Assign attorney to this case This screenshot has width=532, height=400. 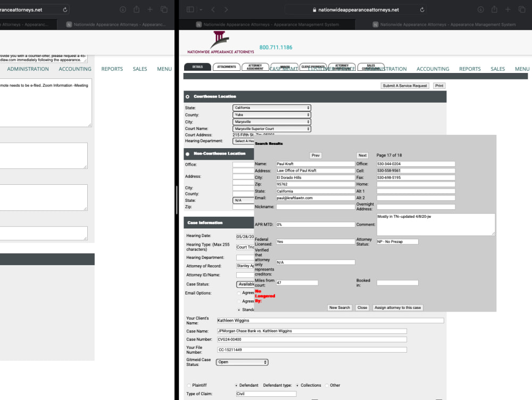[397, 308]
